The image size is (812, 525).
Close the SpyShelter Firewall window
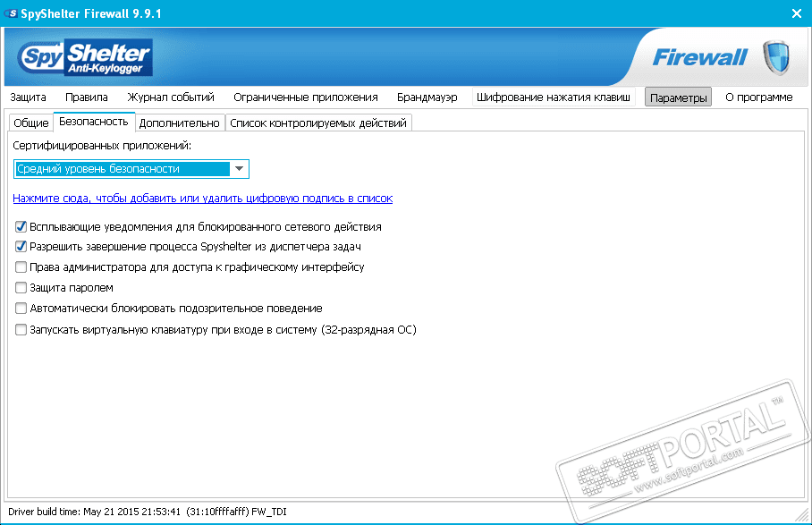(797, 13)
